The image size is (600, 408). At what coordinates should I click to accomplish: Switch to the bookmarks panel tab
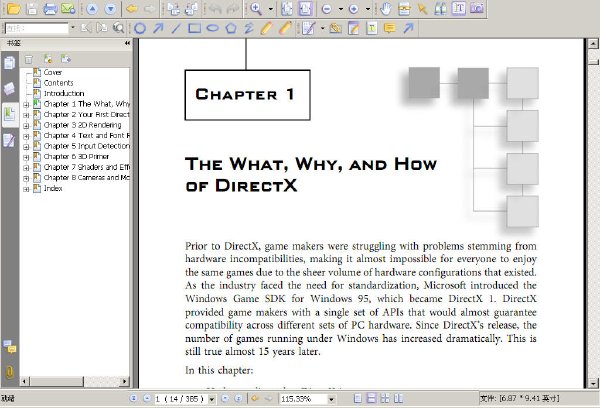[x=10, y=114]
